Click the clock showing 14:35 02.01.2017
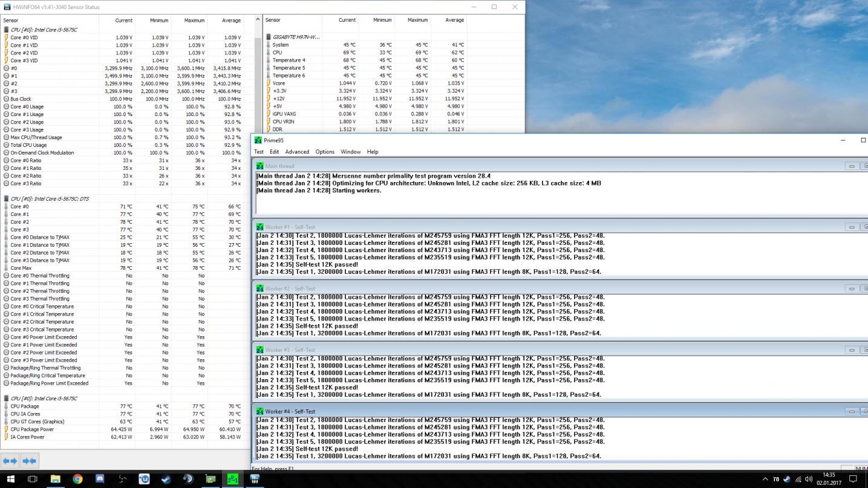The height and width of the screenshot is (488, 868). pos(829,480)
